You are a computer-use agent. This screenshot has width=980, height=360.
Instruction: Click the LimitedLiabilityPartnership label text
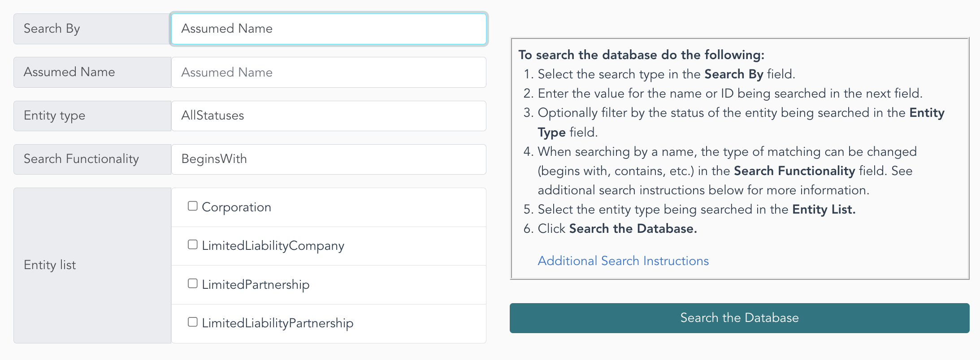tap(278, 323)
